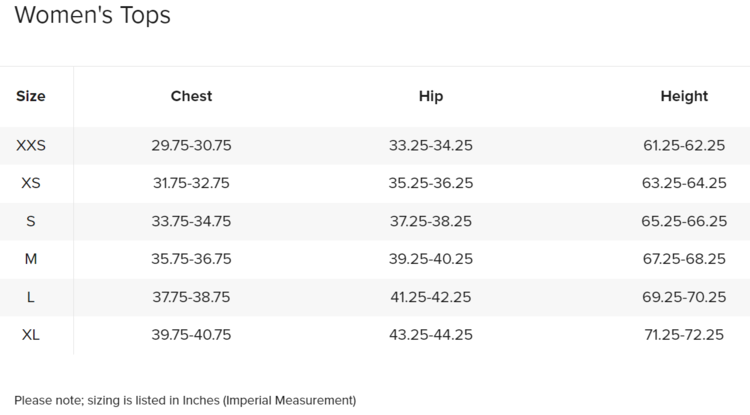Click the Height column header
Image resolution: width=750 pixels, height=415 pixels.
coord(684,97)
